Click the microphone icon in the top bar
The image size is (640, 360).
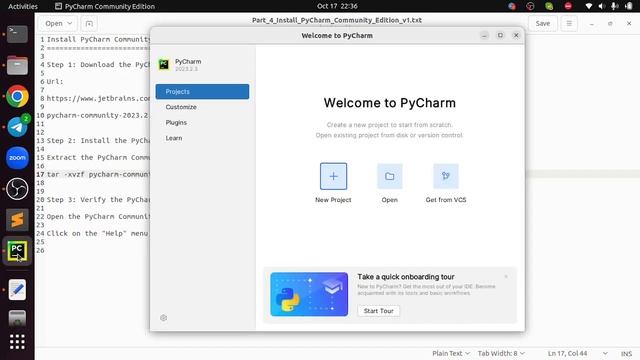pos(614,6)
